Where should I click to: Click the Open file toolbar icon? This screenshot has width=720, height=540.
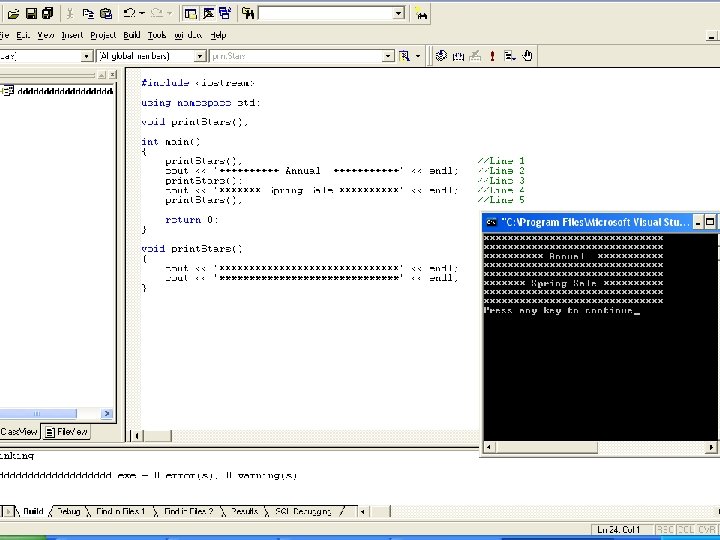[14, 13]
